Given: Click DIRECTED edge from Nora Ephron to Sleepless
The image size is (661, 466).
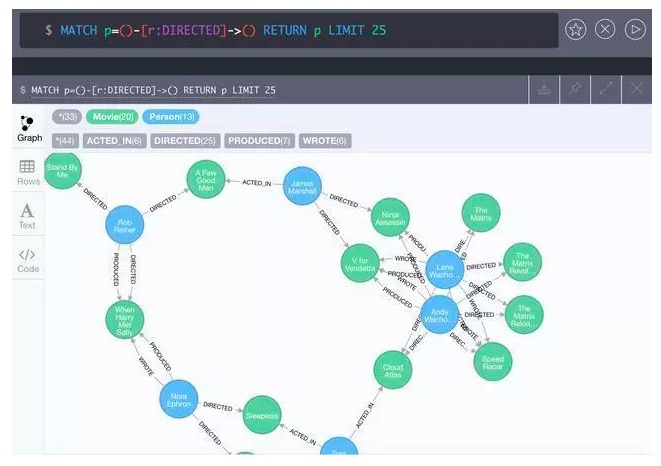Looking at the screenshot, I should tap(218, 406).
